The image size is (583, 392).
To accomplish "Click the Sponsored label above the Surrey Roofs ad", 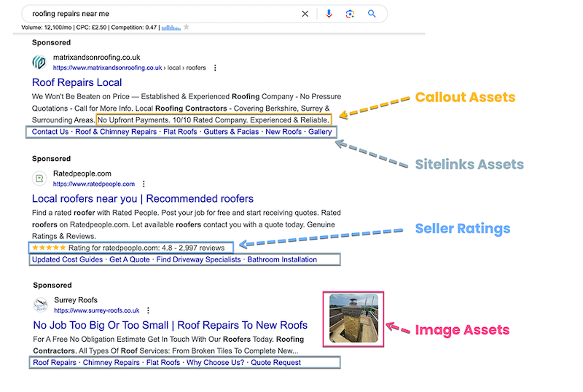I will 52,286.
